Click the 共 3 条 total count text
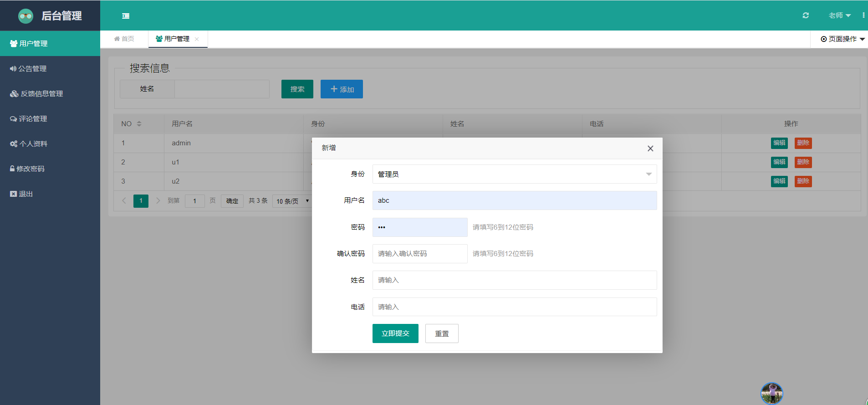The width and height of the screenshot is (868, 405). click(258, 200)
